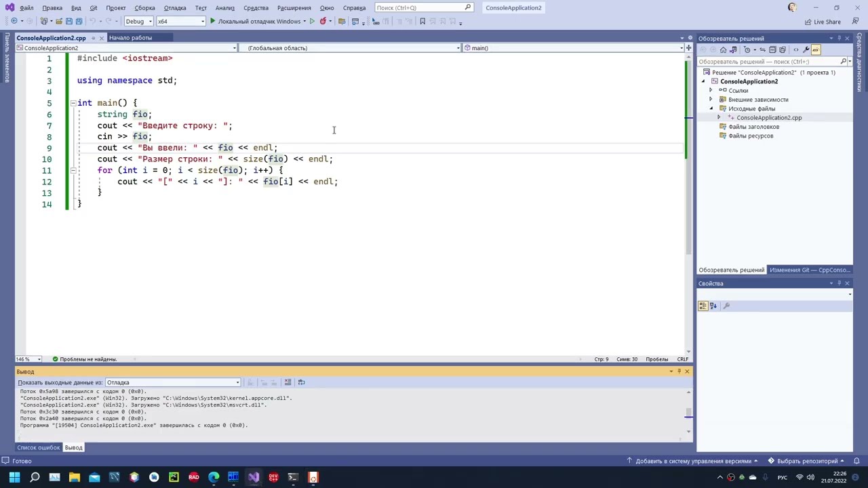Collapse all nodes in Solution Explorer

pos(772,49)
